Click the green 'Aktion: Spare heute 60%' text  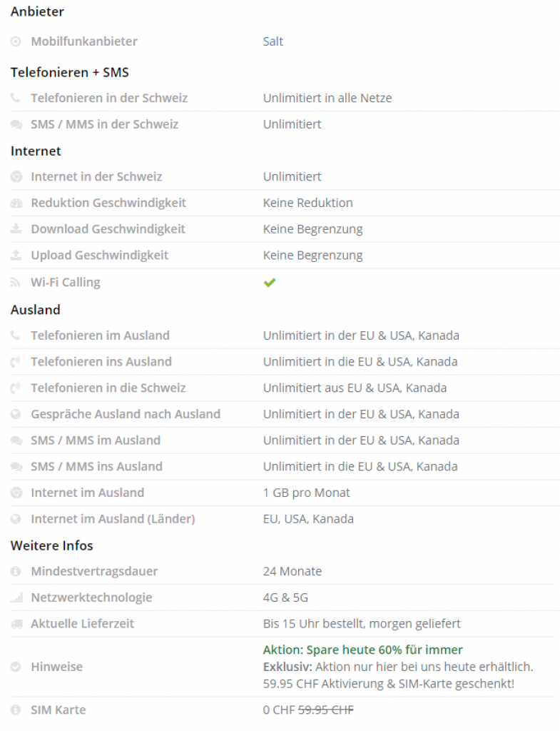tap(362, 650)
